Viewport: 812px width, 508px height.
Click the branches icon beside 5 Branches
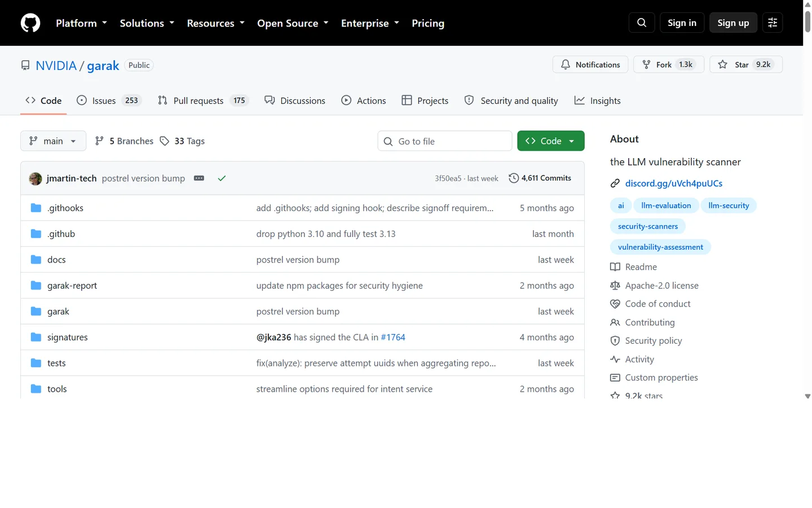tap(99, 141)
